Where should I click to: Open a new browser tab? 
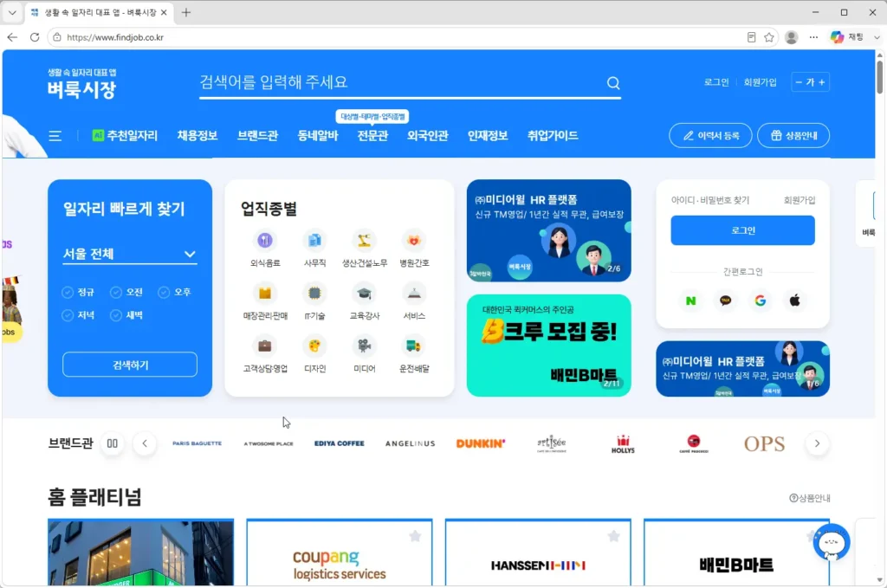(x=186, y=12)
